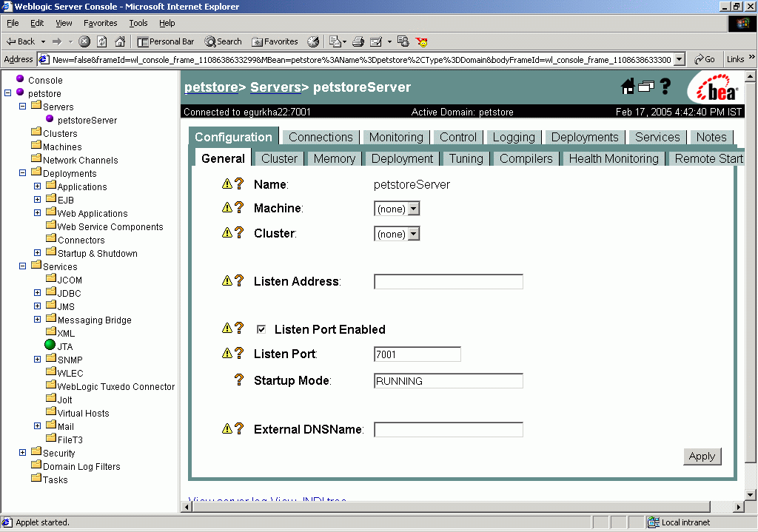Open the Tools menu
The image size is (758, 532).
[138, 23]
